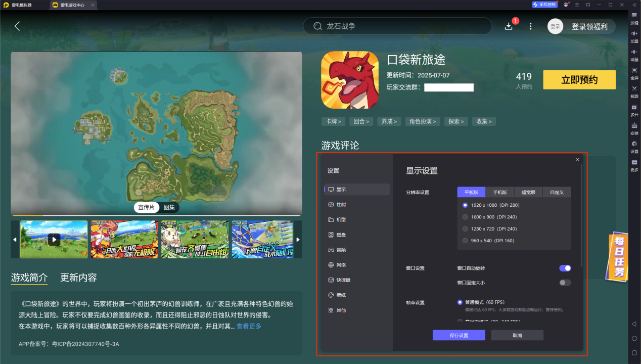The height and width of the screenshot is (364, 641).
Task: Open 壁纸 wallpaper settings
Action: click(x=357, y=295)
